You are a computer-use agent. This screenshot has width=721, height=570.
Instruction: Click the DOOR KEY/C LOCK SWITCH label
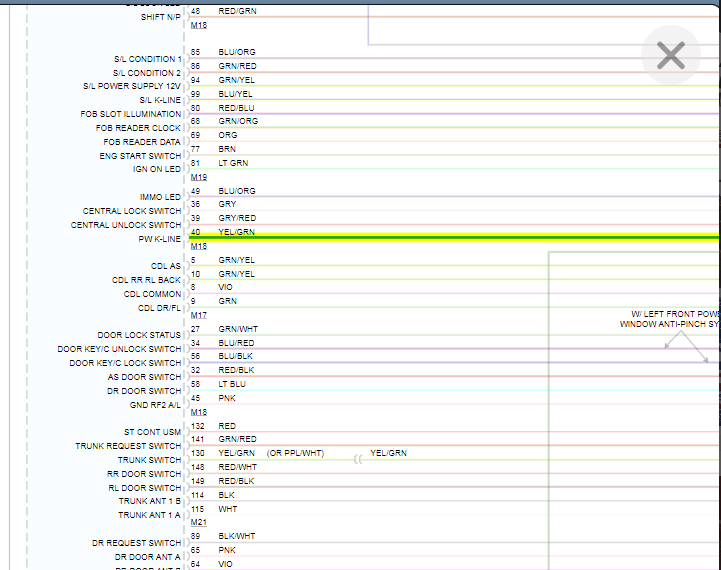pyautogui.click(x=125, y=363)
